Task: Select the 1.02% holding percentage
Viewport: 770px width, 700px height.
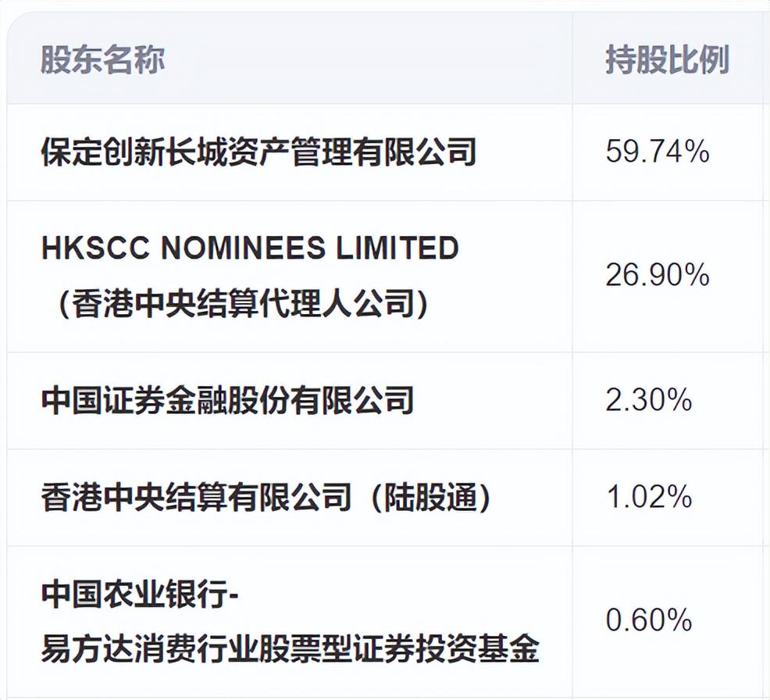Action: click(x=648, y=498)
